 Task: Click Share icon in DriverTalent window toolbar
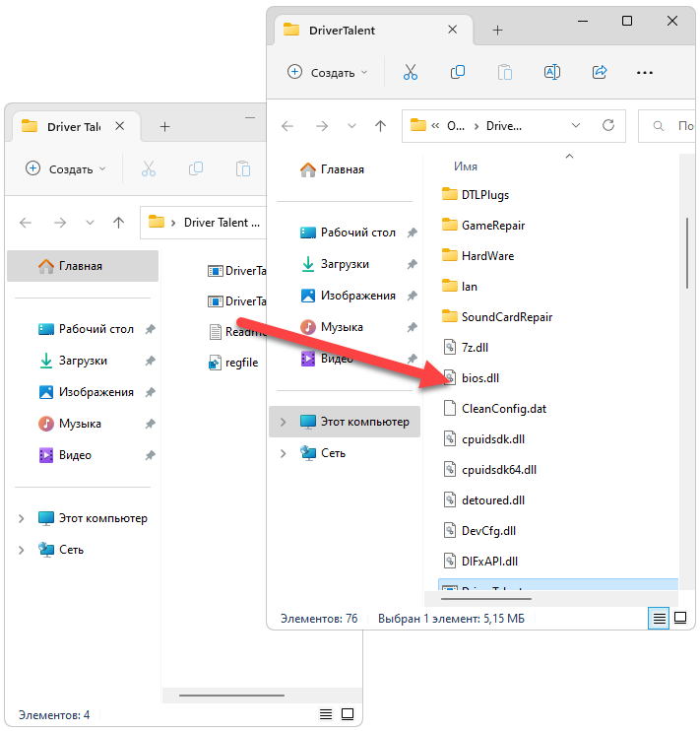click(x=600, y=72)
